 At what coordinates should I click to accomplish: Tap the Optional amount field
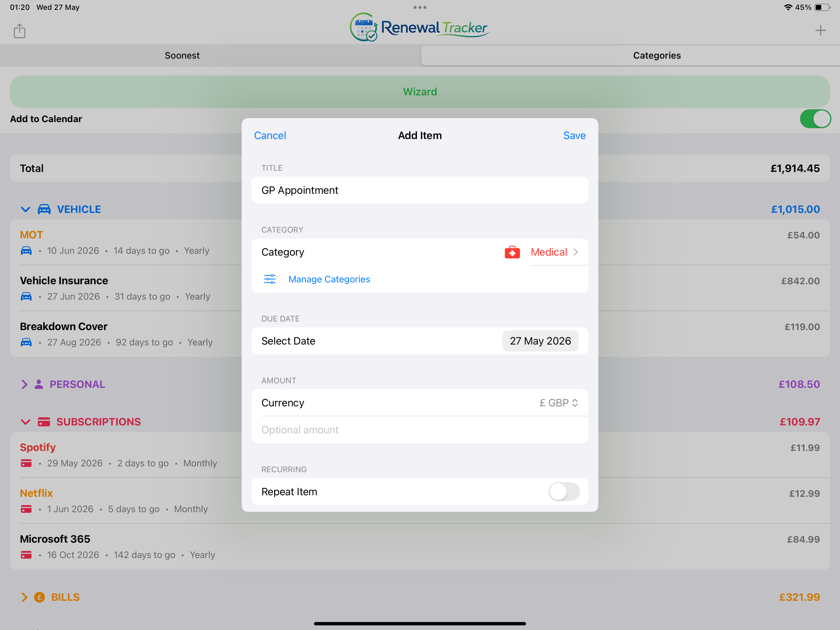point(420,430)
